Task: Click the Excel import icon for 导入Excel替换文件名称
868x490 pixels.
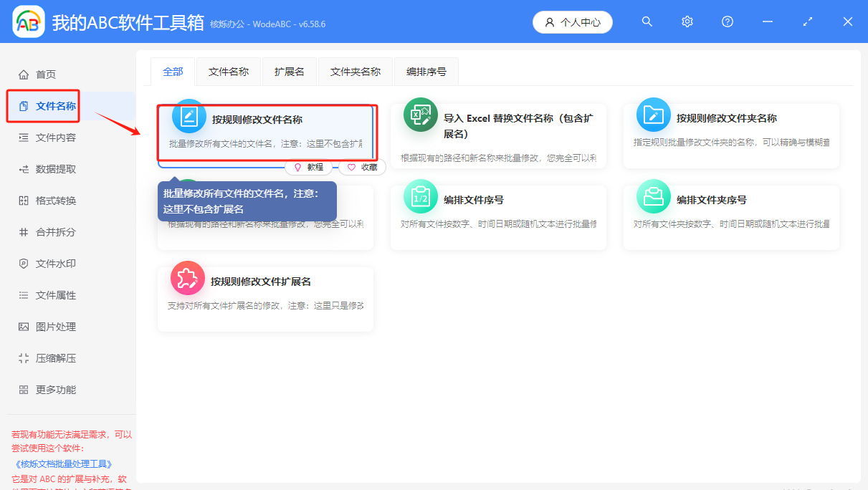Action: [x=421, y=116]
